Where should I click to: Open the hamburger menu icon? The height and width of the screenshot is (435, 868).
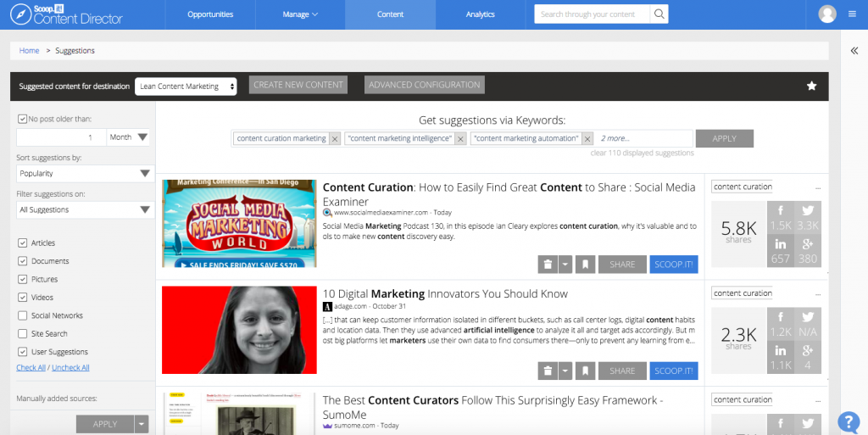click(x=852, y=14)
